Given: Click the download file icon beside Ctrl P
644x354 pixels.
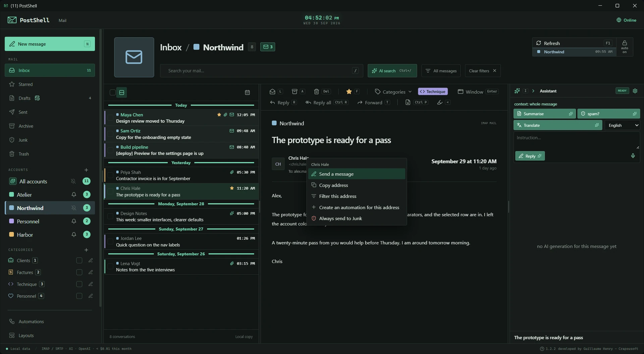Looking at the screenshot, I should click(408, 102).
